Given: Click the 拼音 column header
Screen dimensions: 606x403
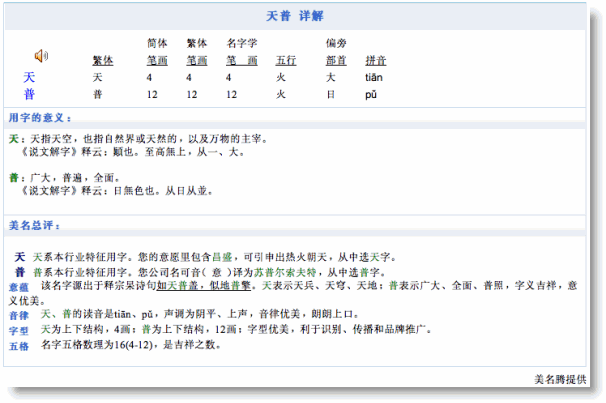Looking at the screenshot, I should [x=376, y=60].
